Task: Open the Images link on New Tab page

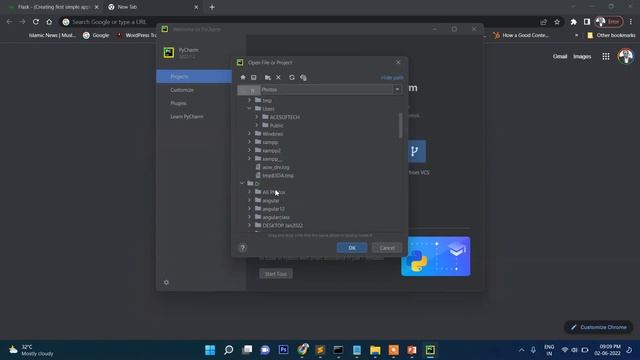Action: point(582,56)
